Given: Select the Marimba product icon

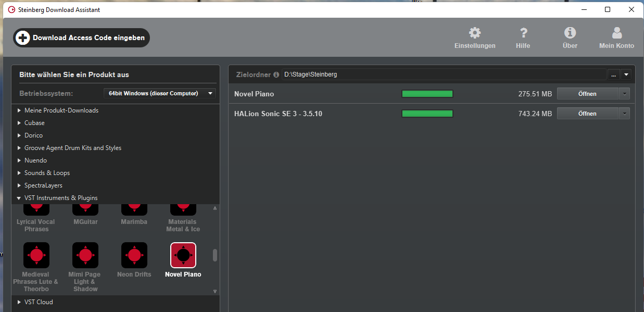Looking at the screenshot, I should tap(134, 210).
